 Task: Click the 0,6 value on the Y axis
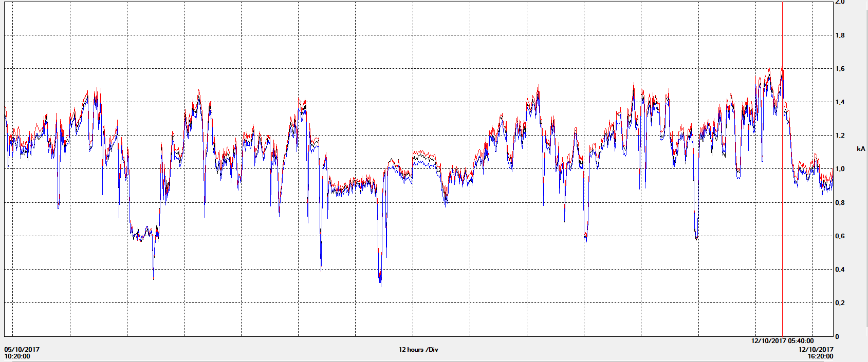point(840,236)
